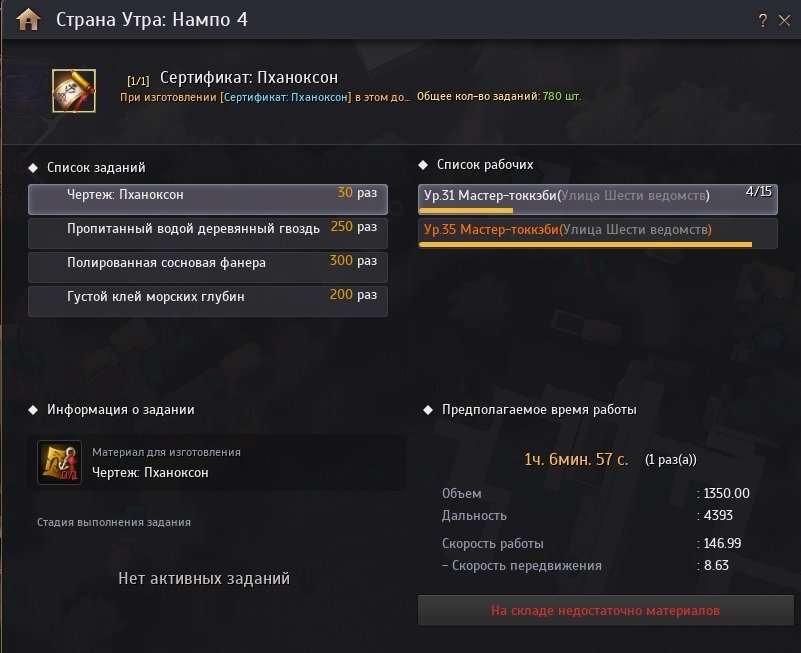
Task: Close the Нампо 4 window
Action: [783, 20]
